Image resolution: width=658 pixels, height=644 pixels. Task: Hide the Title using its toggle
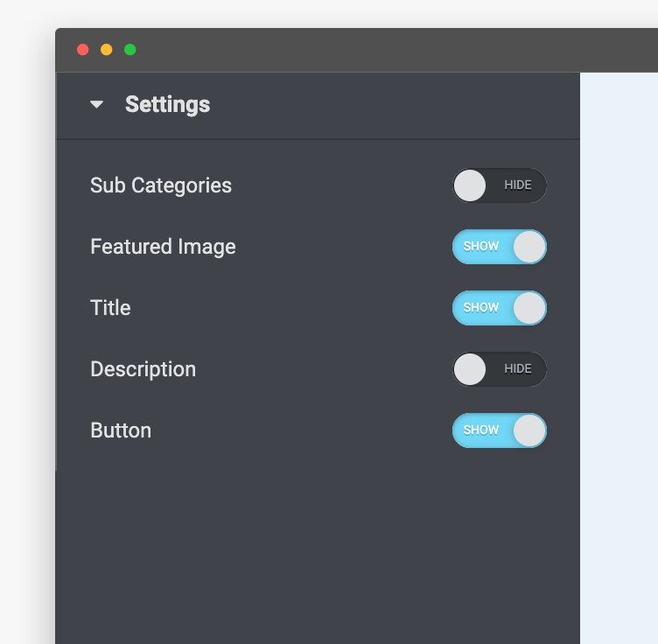click(x=499, y=308)
